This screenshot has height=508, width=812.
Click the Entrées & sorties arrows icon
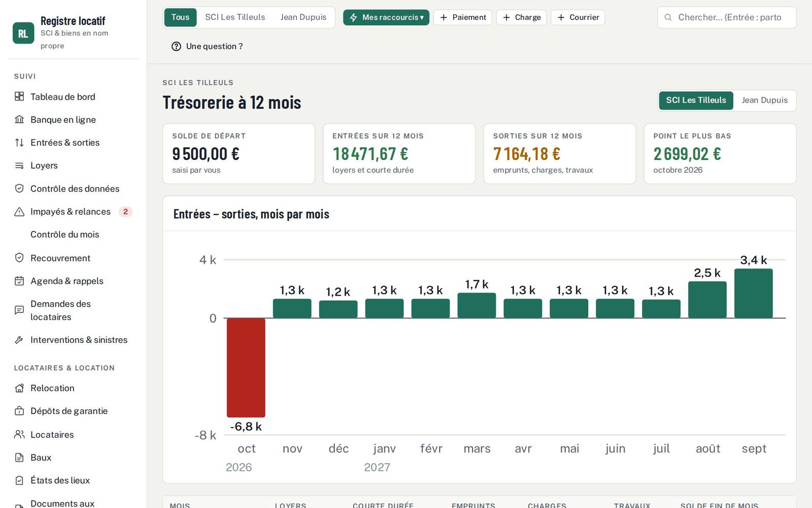pyautogui.click(x=19, y=143)
